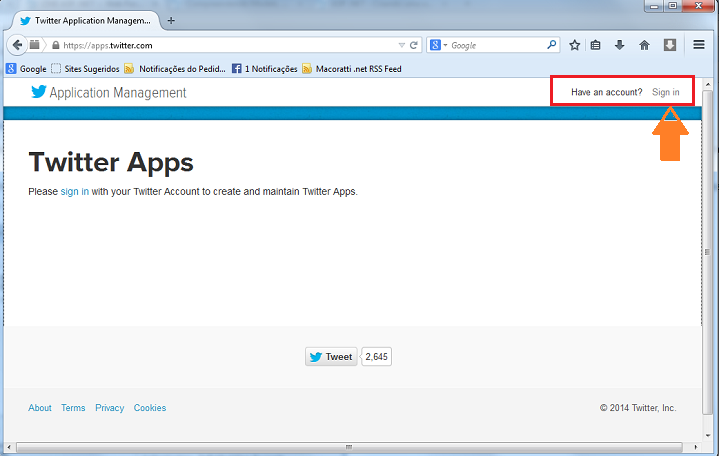Open the Cookies footer link
Screen dimensions: 719x456
150,408
